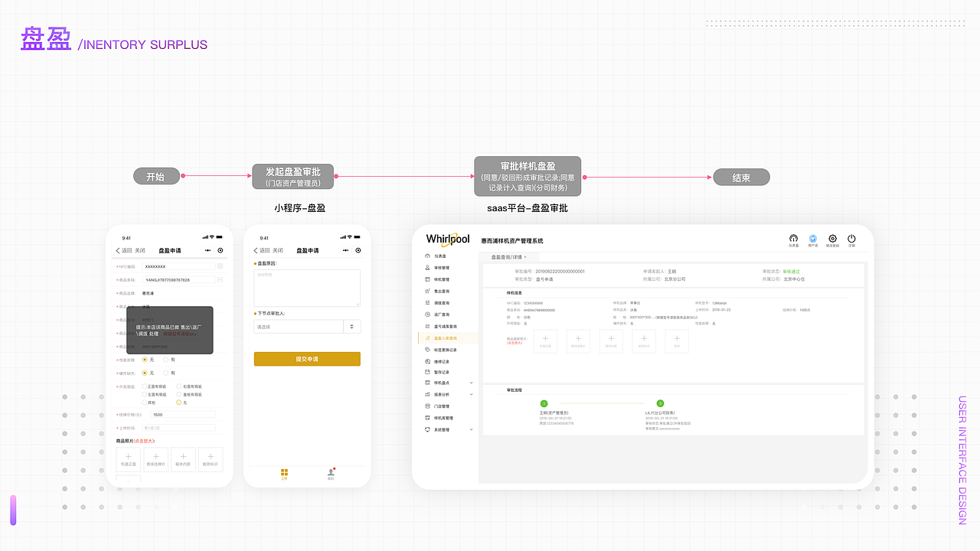Expand 样机盘点 sidebar chevron
Viewport: 980px width, 551px height.
coord(471,383)
